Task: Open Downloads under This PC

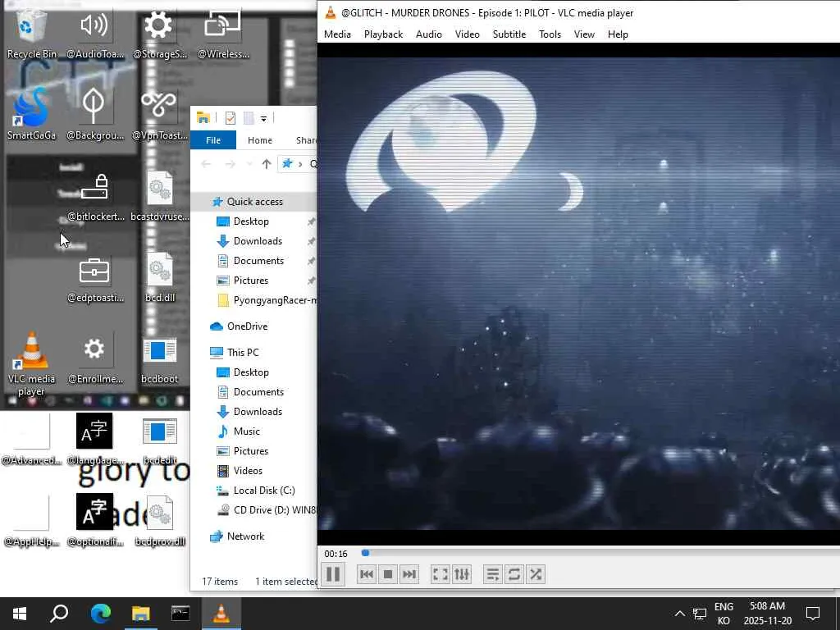Action: click(257, 412)
